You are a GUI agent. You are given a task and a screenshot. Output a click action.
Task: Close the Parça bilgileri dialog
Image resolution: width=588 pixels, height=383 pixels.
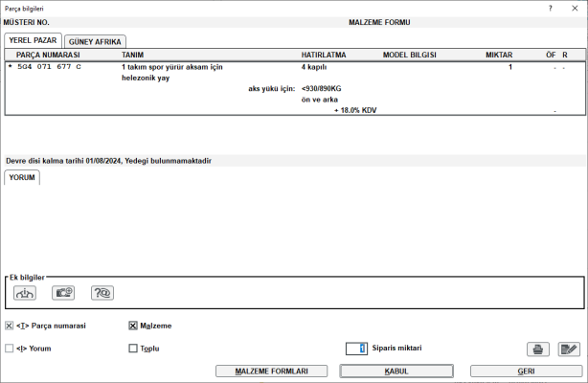(x=575, y=8)
